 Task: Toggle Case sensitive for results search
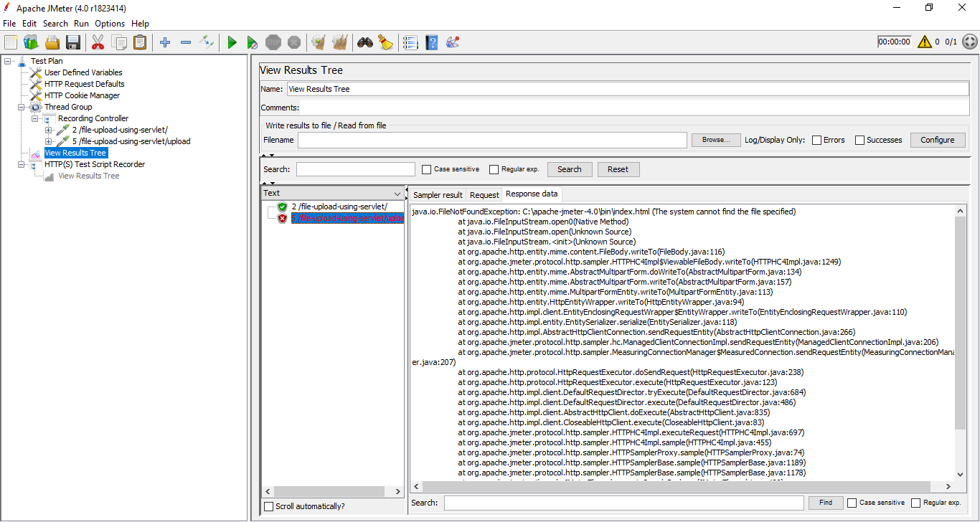coord(427,169)
